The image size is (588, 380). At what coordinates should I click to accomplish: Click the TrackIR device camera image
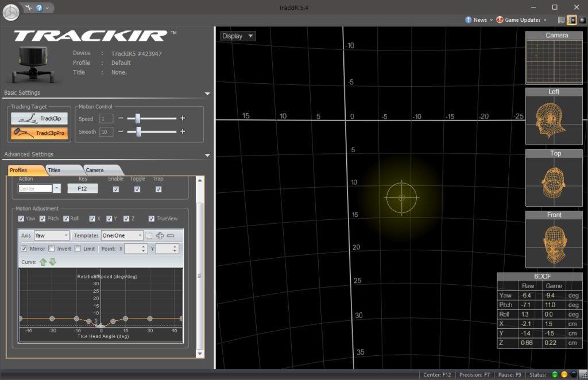tap(33, 64)
